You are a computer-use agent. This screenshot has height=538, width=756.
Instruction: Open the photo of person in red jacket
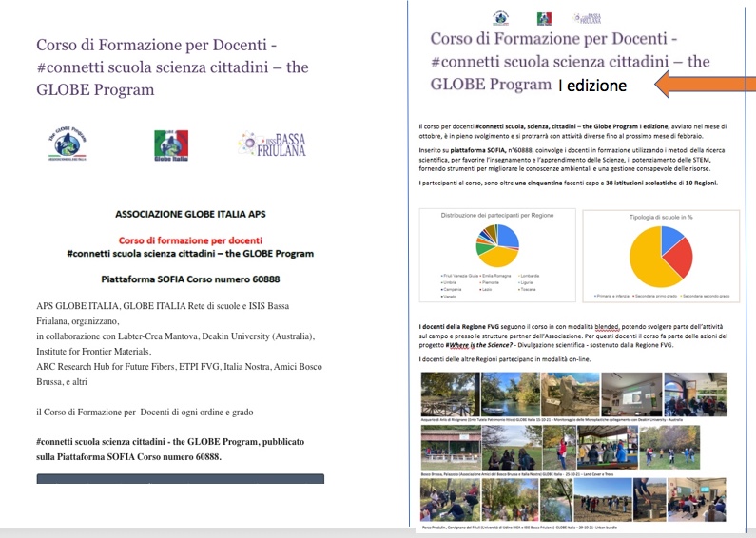[x=559, y=448]
